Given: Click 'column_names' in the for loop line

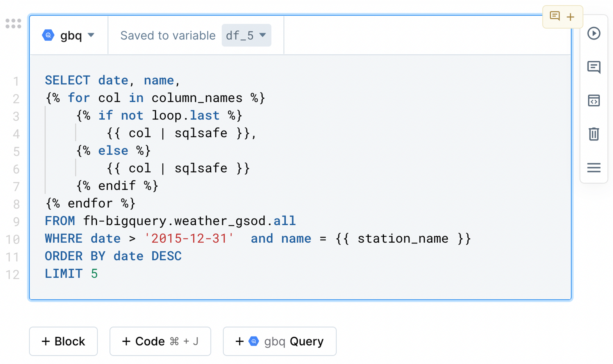Looking at the screenshot, I should point(197,98).
